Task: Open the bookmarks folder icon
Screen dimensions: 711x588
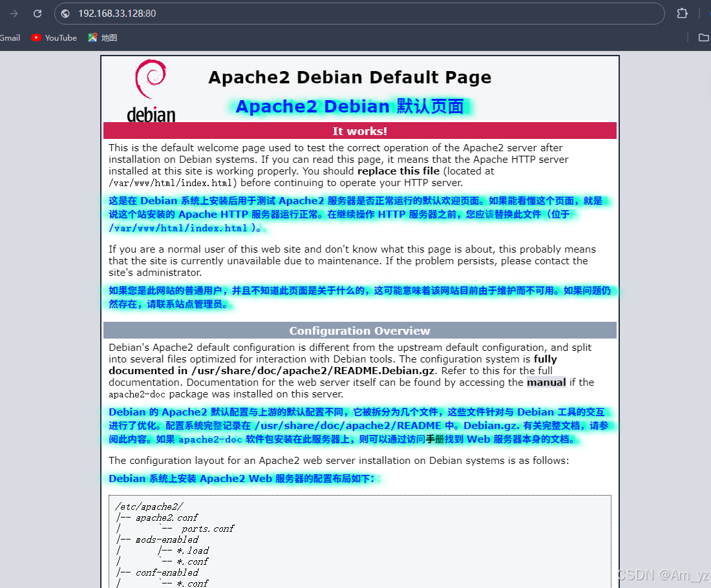Action: click(704, 37)
